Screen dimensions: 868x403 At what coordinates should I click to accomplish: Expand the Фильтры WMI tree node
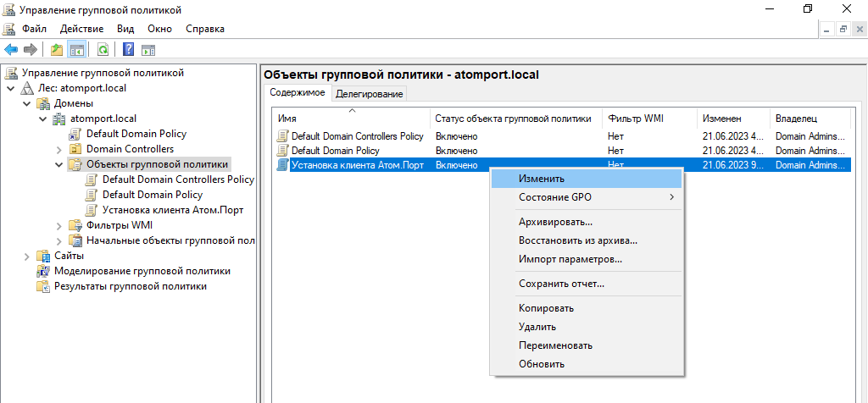[58, 225]
